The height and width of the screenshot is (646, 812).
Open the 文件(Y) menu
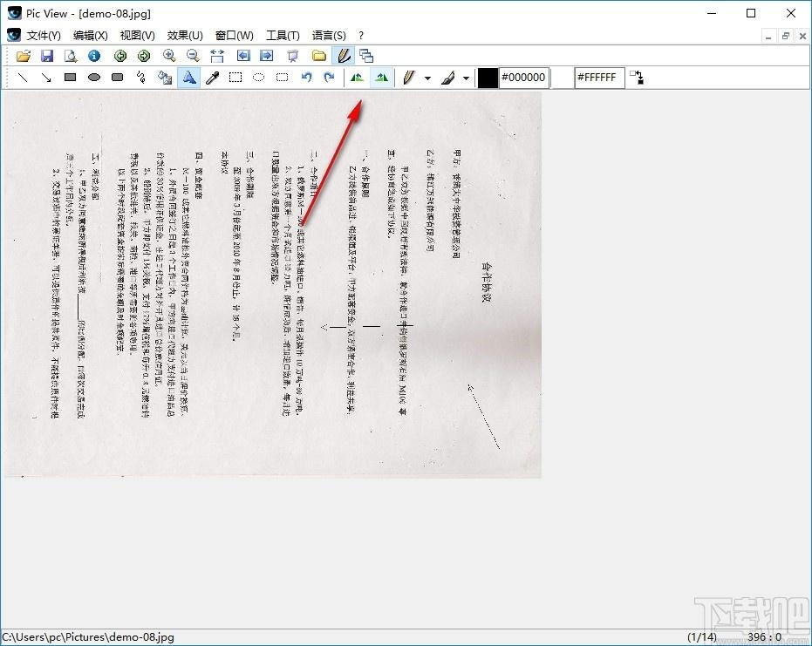coord(44,35)
